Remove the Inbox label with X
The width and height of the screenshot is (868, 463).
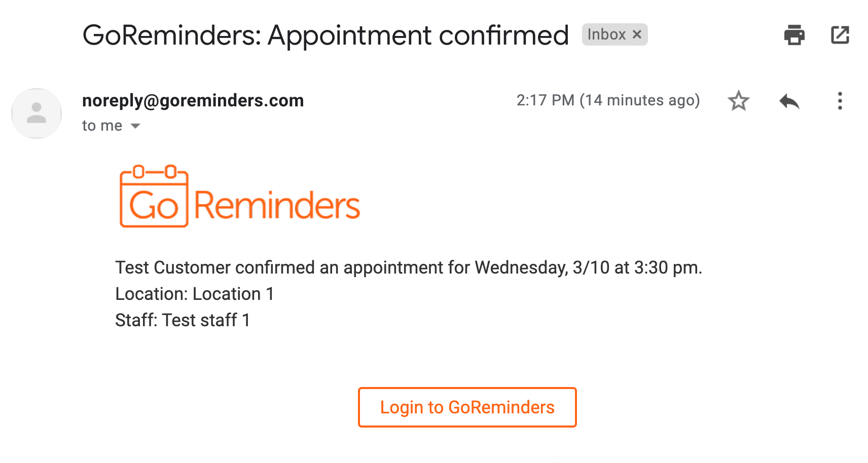pos(637,34)
